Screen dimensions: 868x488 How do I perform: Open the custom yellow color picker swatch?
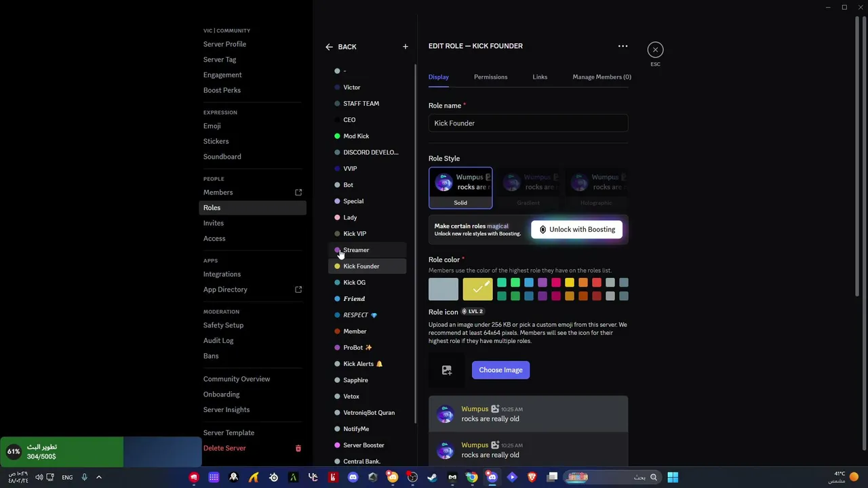tap(477, 289)
